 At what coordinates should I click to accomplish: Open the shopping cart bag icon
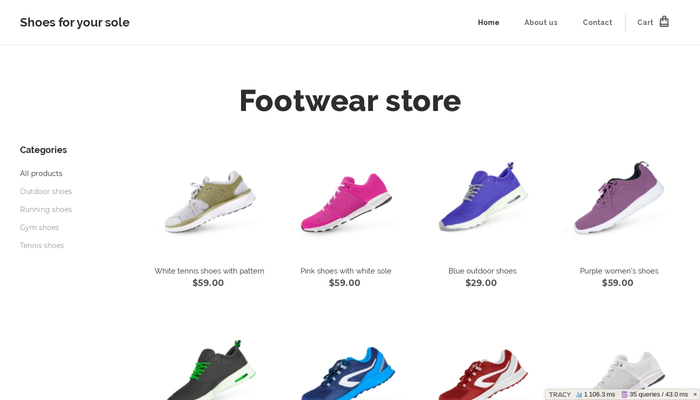[x=664, y=21]
